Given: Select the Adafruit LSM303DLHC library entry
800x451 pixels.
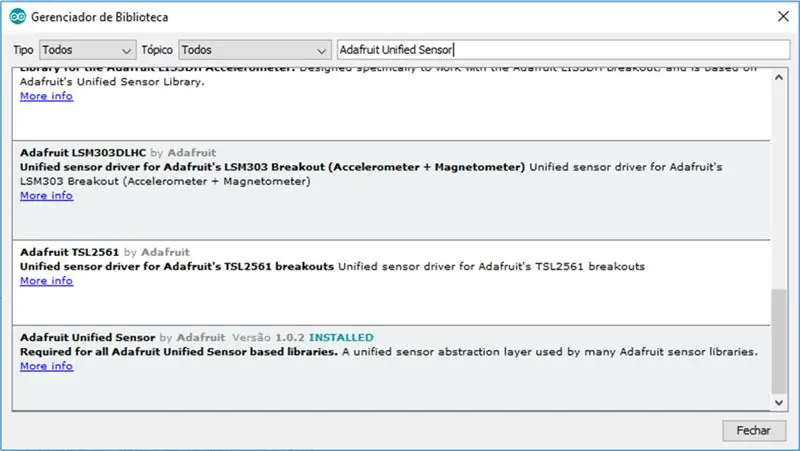Looking at the screenshot, I should [391, 190].
